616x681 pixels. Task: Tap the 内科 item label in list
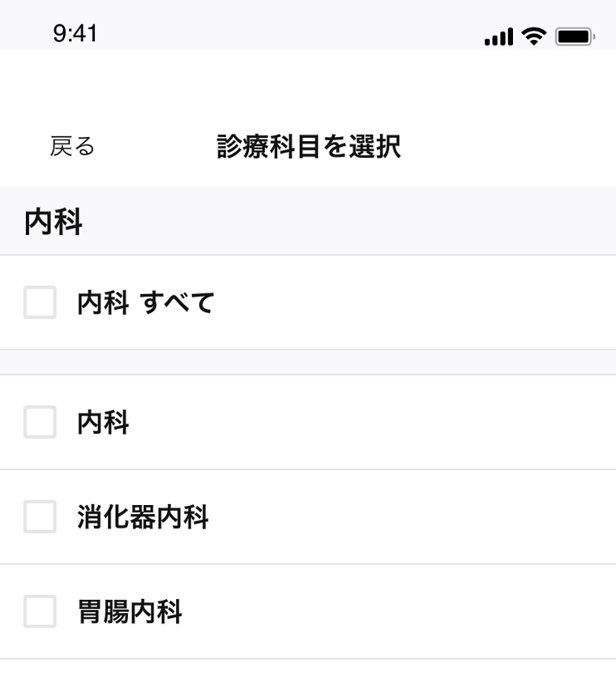(103, 422)
